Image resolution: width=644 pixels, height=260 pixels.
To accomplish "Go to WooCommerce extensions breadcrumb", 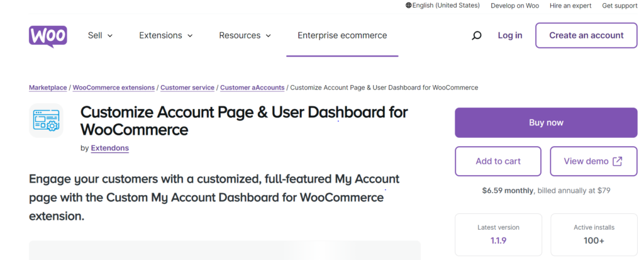I will (x=114, y=88).
